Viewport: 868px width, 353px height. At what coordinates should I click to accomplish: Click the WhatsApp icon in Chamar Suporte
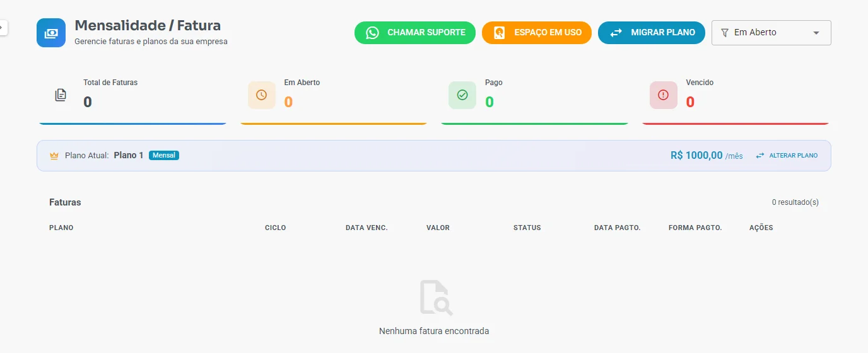click(373, 32)
